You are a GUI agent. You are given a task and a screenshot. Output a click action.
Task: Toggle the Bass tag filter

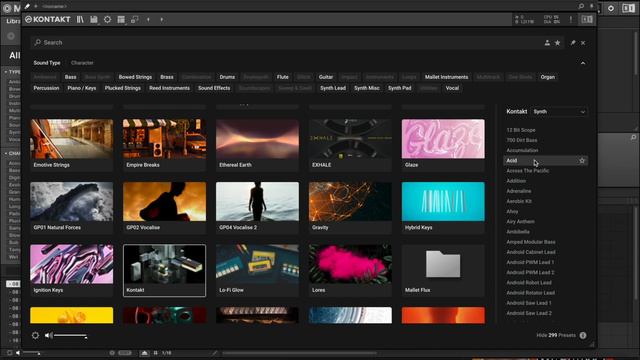pos(70,77)
